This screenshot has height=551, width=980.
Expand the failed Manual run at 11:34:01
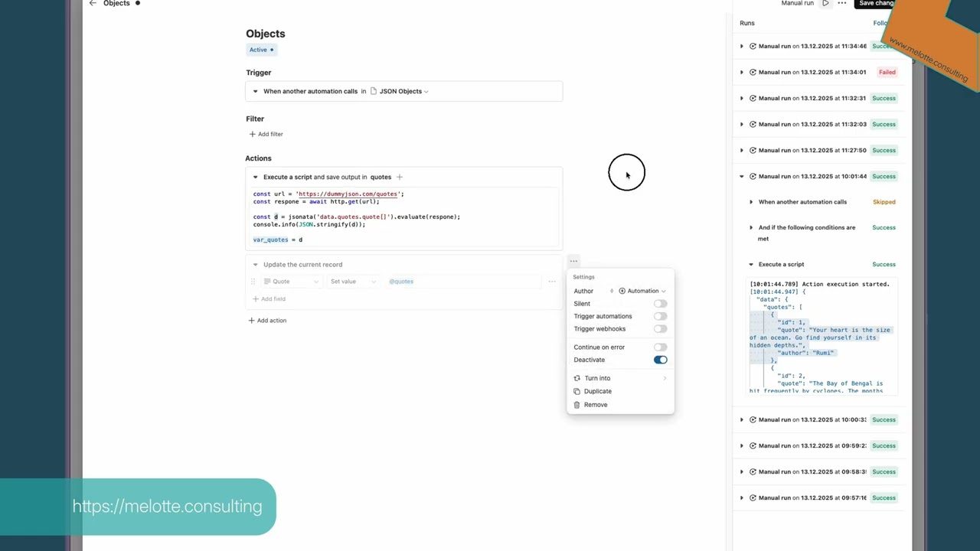point(741,72)
